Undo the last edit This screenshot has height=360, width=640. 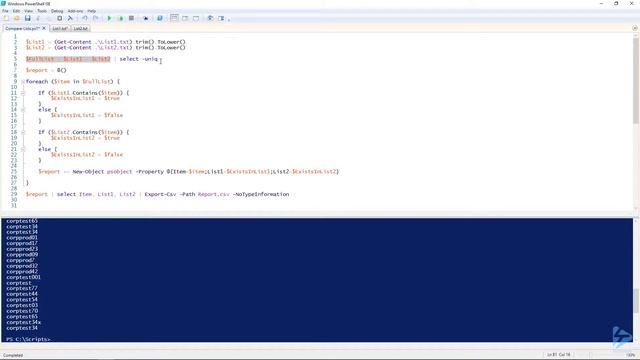point(84,18)
